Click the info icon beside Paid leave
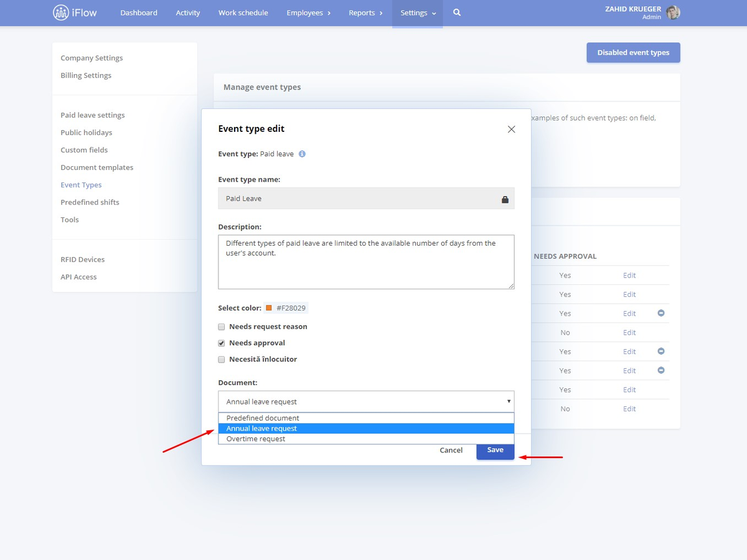Image resolution: width=747 pixels, height=560 pixels. click(x=302, y=154)
